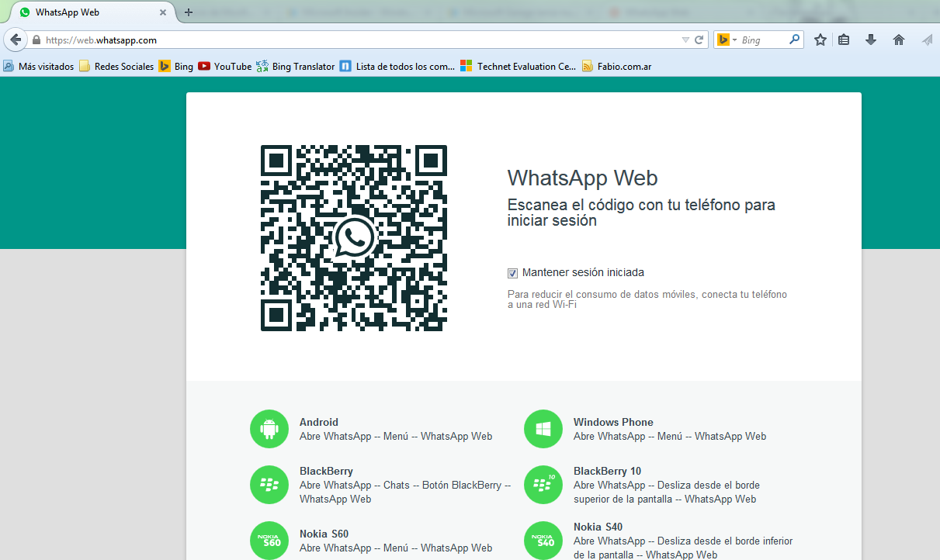Click the BlackBerry 10 heading text

pyautogui.click(x=607, y=471)
